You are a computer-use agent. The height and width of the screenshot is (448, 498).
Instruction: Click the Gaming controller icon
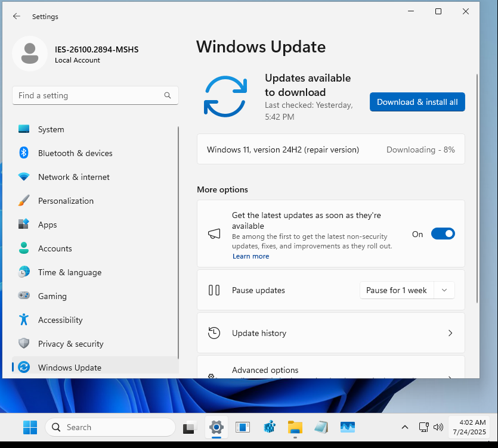coord(24,295)
